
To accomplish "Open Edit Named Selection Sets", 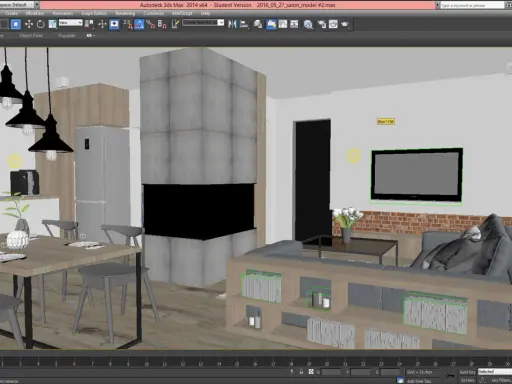I will coord(175,24).
